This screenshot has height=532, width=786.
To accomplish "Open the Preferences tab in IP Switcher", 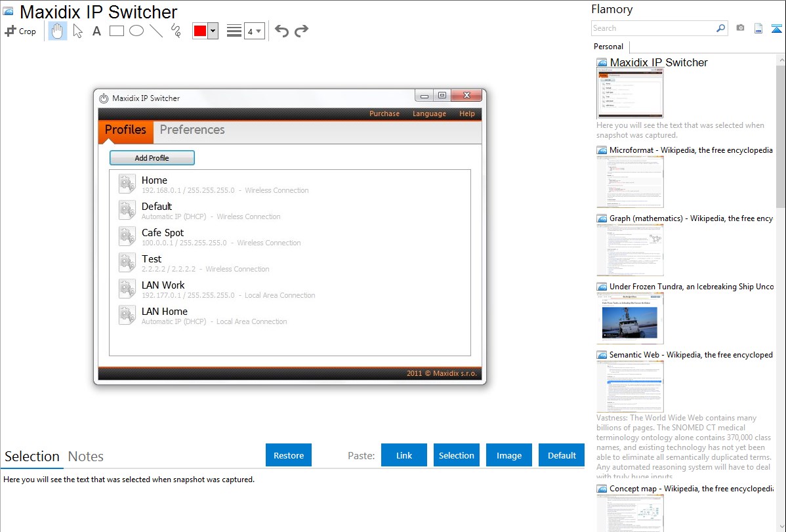I will pos(192,130).
